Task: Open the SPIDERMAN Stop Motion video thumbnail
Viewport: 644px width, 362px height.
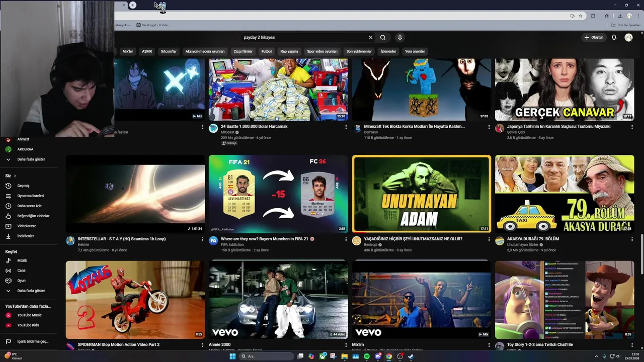Action: coord(135,300)
